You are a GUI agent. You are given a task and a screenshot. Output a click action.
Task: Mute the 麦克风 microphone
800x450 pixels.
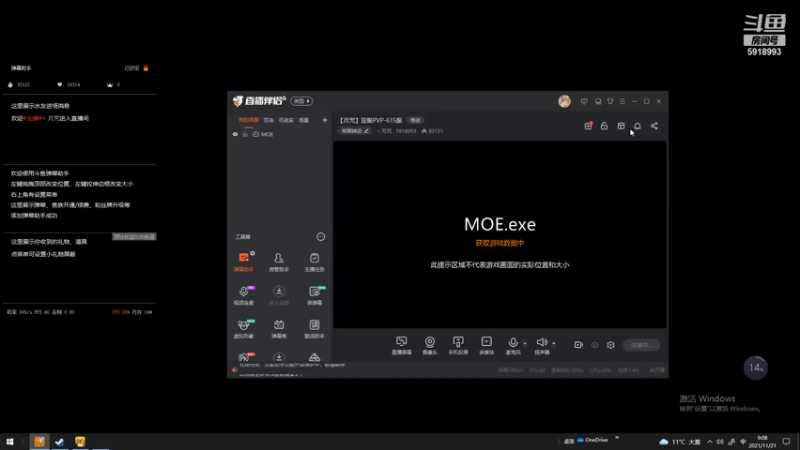coord(513,345)
